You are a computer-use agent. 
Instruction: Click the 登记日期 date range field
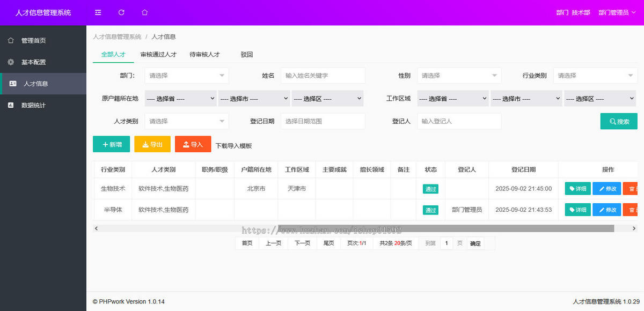coord(323,121)
